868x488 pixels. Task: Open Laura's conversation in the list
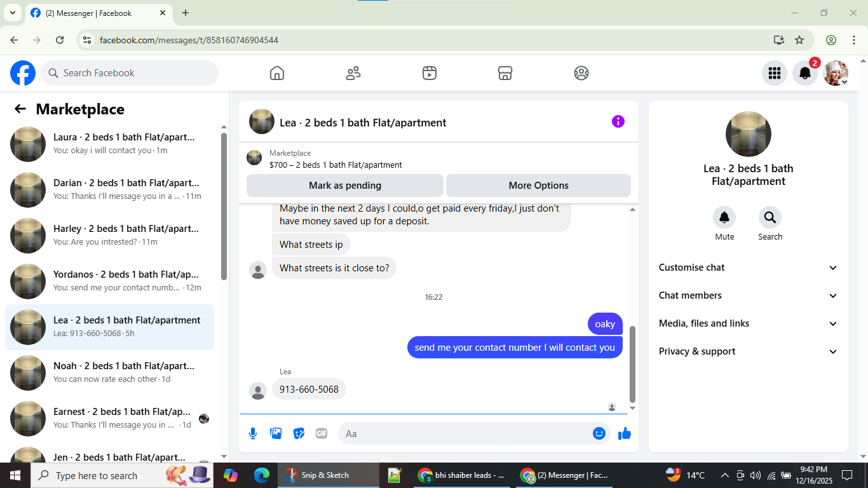(x=110, y=144)
